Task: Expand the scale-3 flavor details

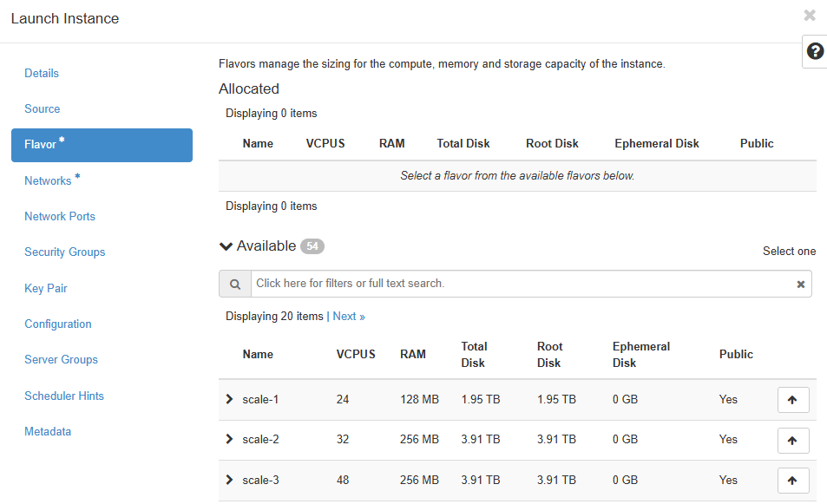Action: pyautogui.click(x=228, y=480)
